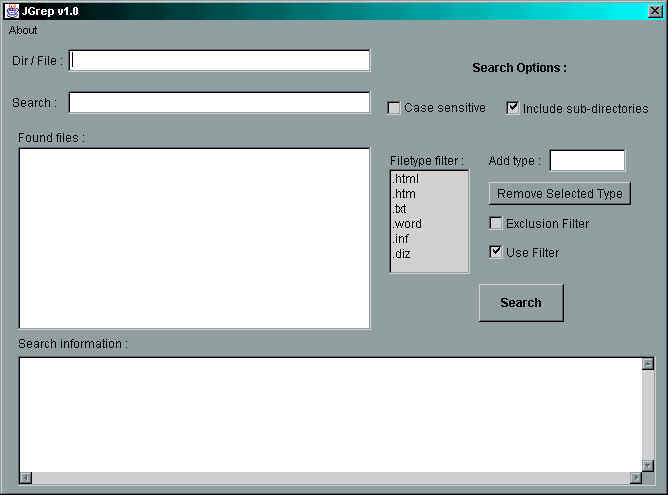
Task: Click the scroll right arrow in Search information
Action: point(634,478)
